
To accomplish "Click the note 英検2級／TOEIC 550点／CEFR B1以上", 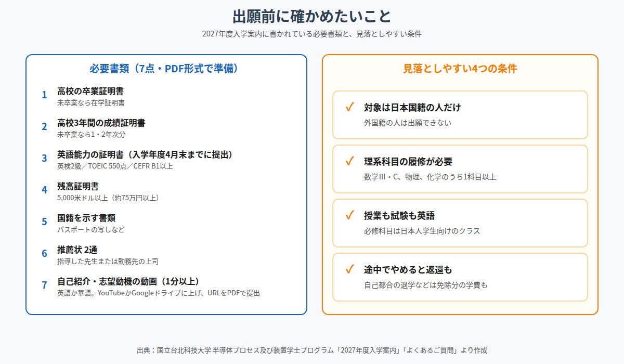I will pos(115,166).
